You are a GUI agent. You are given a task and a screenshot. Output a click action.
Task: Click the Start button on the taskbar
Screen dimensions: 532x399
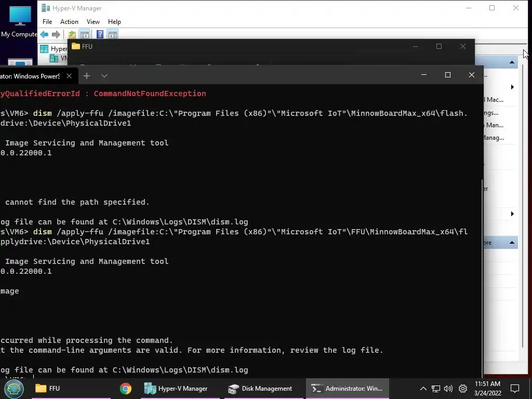tap(14, 389)
